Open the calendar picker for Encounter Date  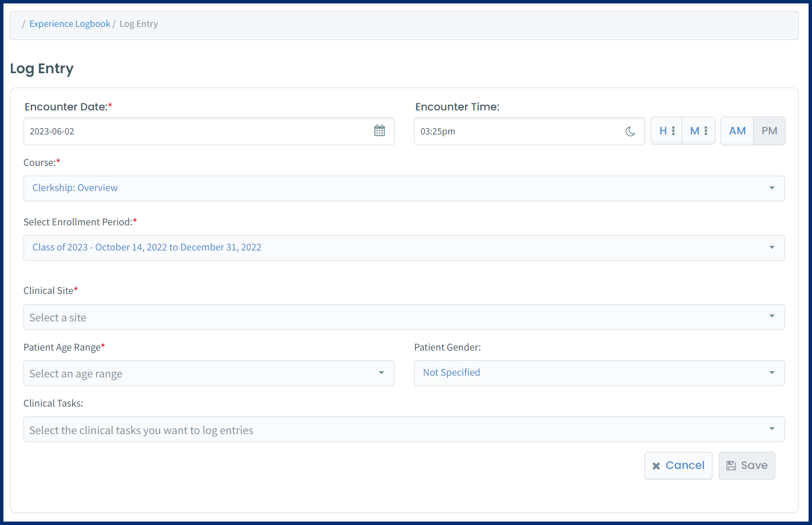click(x=379, y=130)
